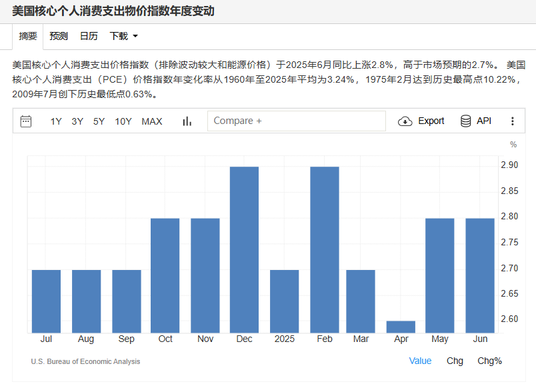Switch to the 摘要 tab
Screen dimensions: 536x392
28,36
